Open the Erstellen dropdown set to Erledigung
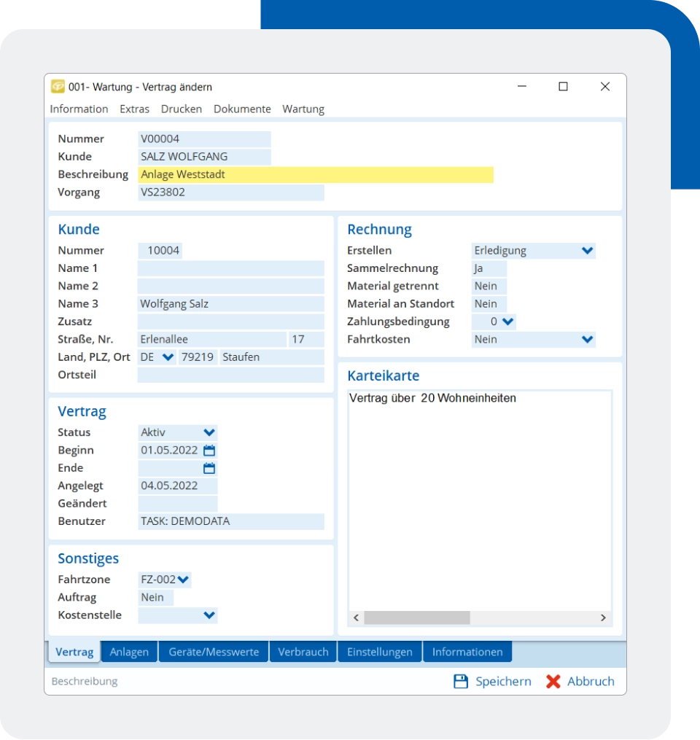The height and width of the screenshot is (740, 700). pos(587,251)
